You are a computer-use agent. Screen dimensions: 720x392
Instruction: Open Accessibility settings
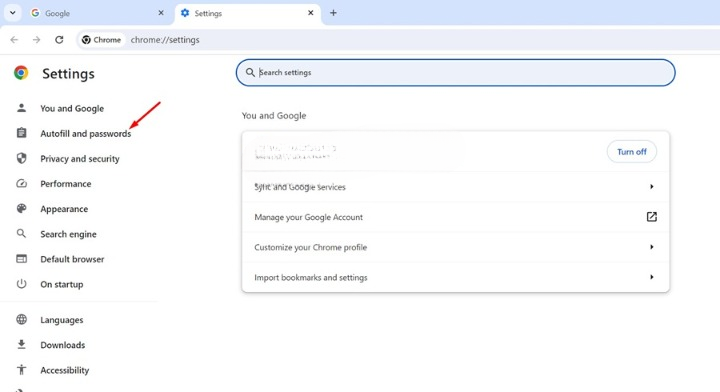pos(64,370)
